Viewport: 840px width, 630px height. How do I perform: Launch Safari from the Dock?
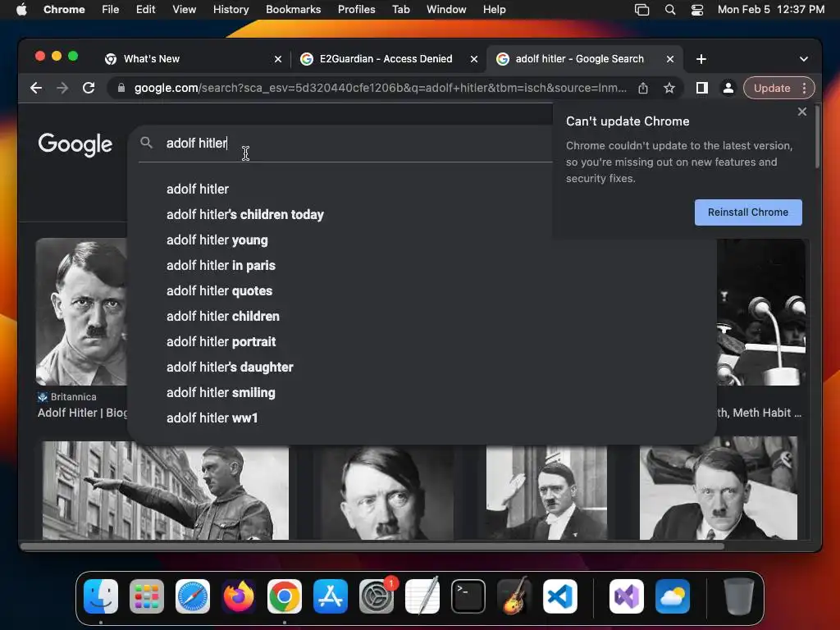192,596
